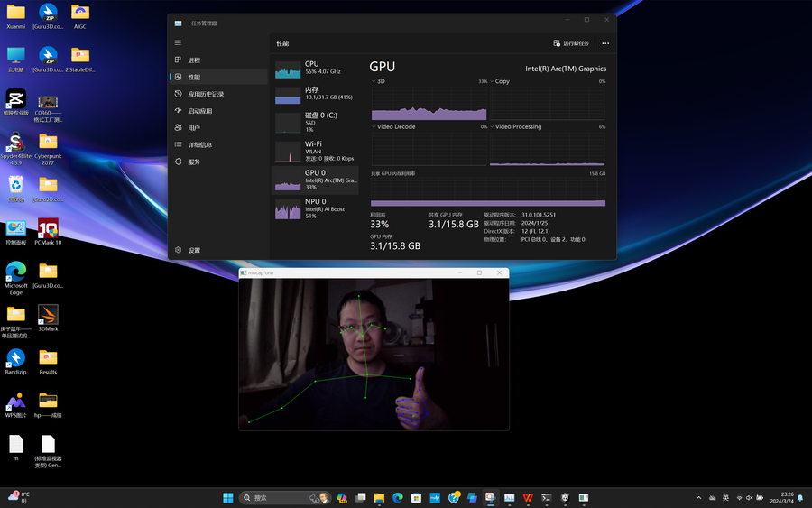This screenshot has width=812, height=508.
Task: Expand the 3D engine graph dropdown
Action: coord(374,81)
